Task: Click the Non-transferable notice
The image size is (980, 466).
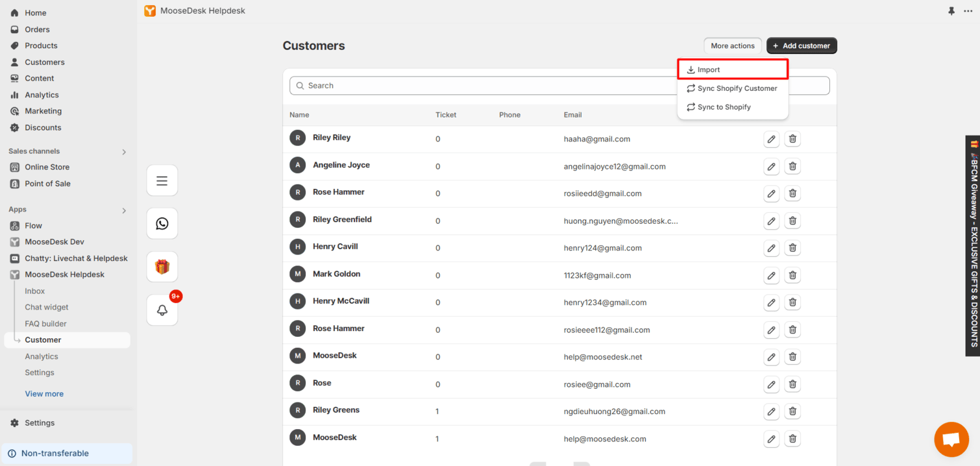Action: 66,454
